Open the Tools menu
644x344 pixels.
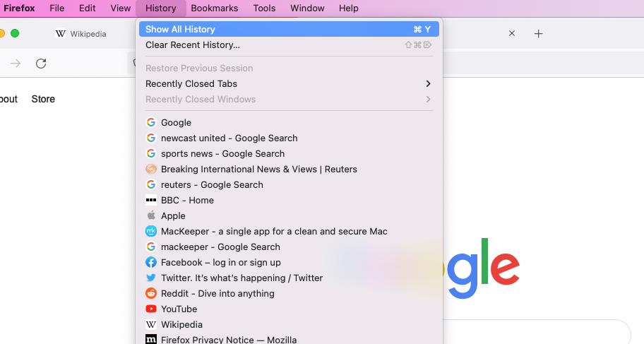tap(264, 8)
